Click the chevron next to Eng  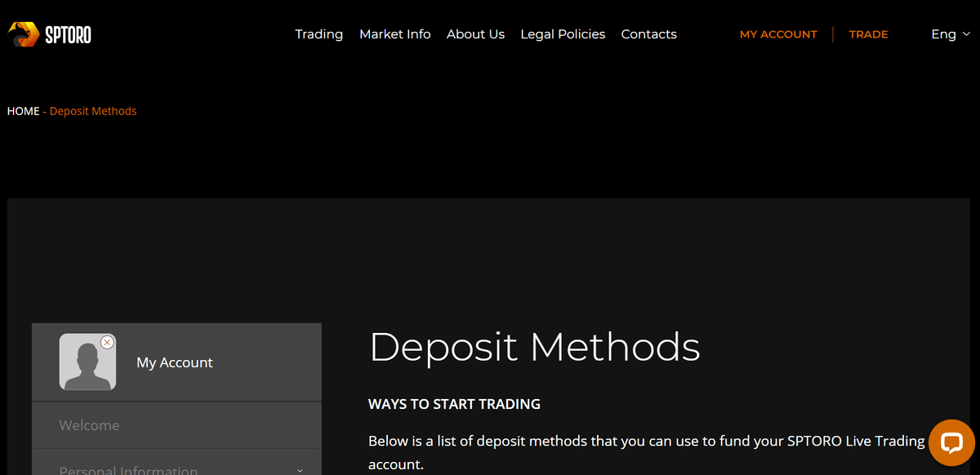(x=967, y=34)
